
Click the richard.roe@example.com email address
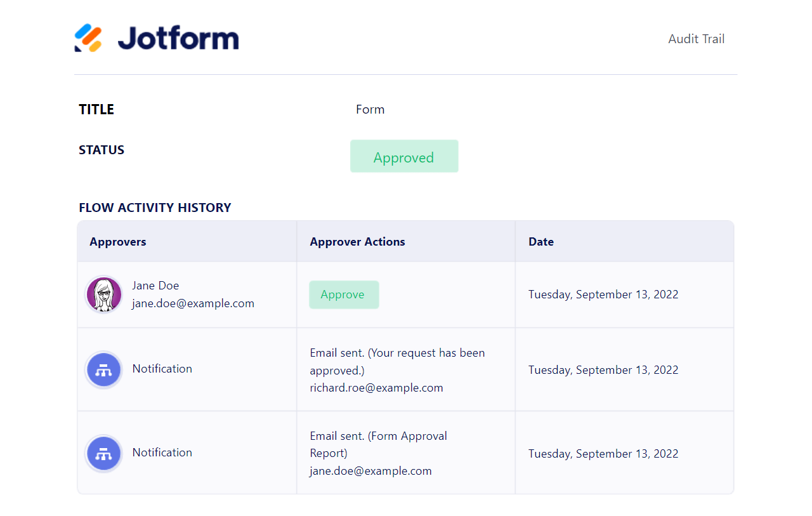click(x=376, y=388)
